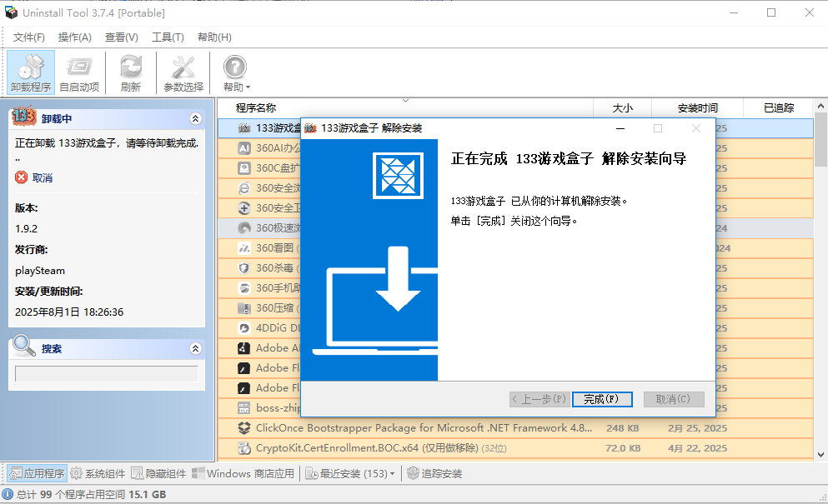This screenshot has height=504, width=828.
Task: Sort programs by the 大小 column header
Action: tap(625, 108)
